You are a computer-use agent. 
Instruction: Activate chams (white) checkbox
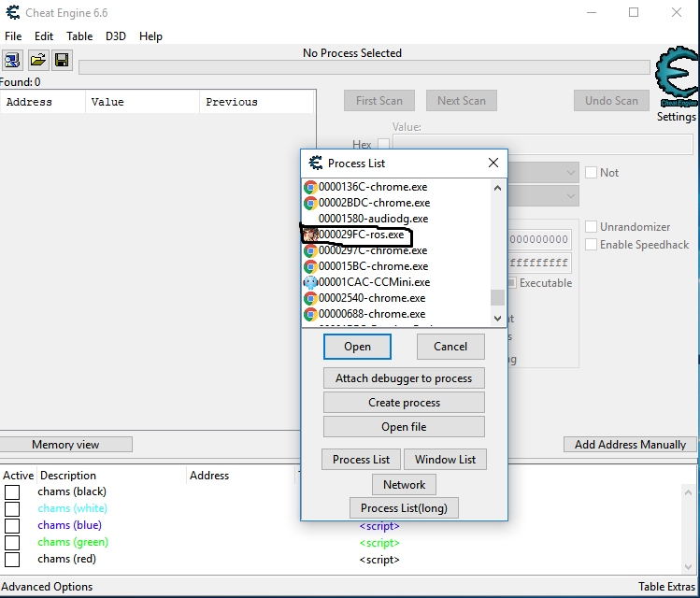pyautogui.click(x=12, y=508)
